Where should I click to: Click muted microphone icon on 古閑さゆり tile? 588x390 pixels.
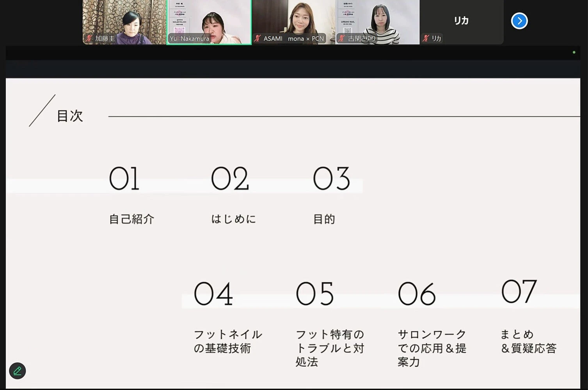pos(342,38)
